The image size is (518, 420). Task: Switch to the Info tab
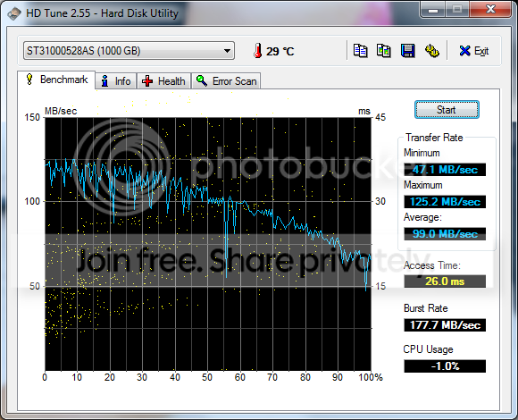click(x=116, y=81)
